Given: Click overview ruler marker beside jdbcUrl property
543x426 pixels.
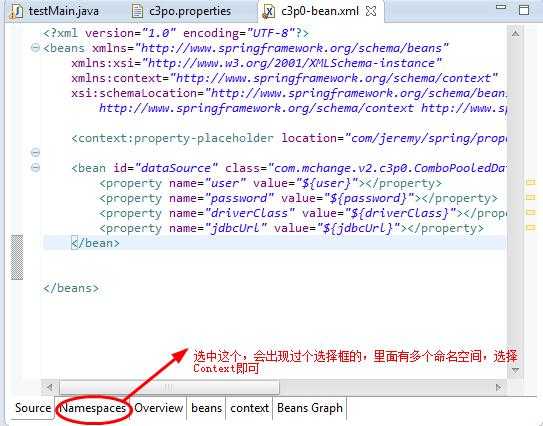Looking at the screenshot, I should [x=531, y=228].
